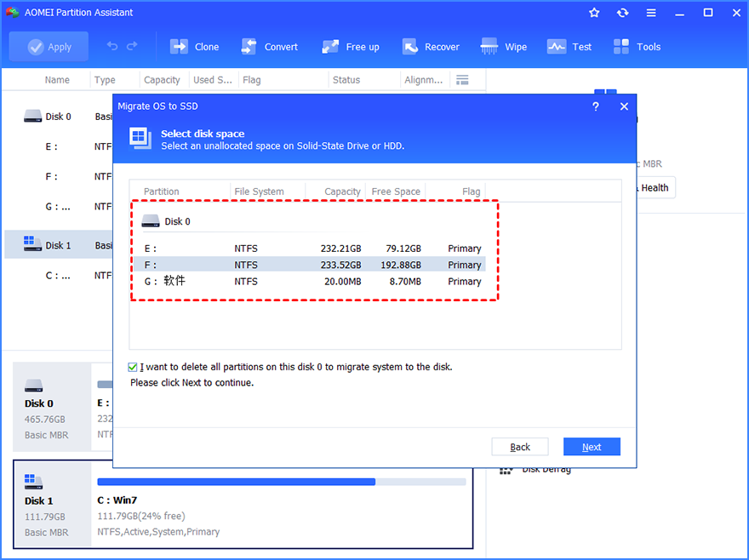749x560 pixels.
Task: Click the 20.00MB capacity cell
Action: [342, 282]
